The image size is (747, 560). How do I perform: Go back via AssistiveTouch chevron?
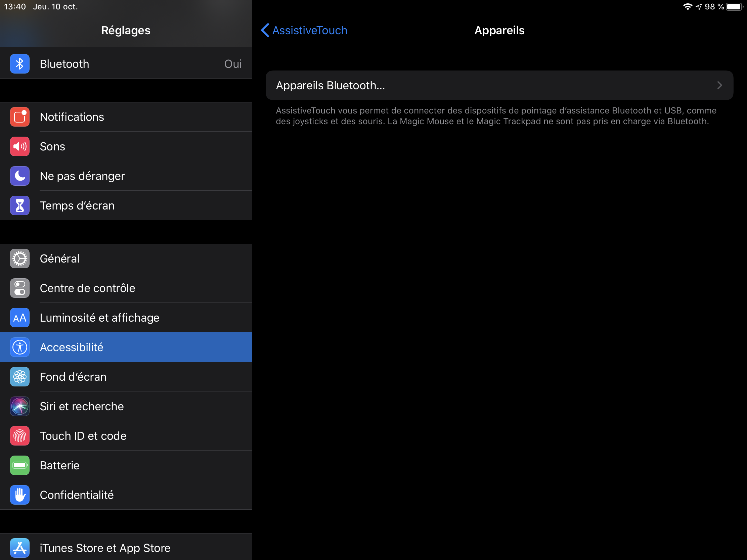click(x=265, y=30)
